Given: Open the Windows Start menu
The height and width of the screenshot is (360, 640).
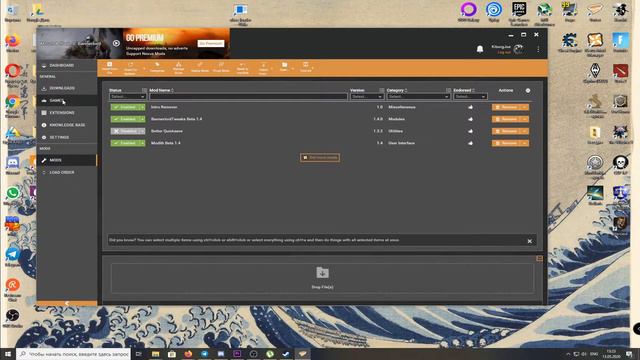Looking at the screenshot, I should pos(8,354).
